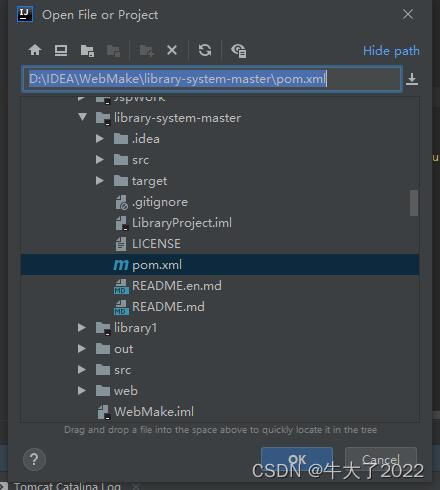
Task: Jump to the Desktop directory icon
Action: coord(61,50)
